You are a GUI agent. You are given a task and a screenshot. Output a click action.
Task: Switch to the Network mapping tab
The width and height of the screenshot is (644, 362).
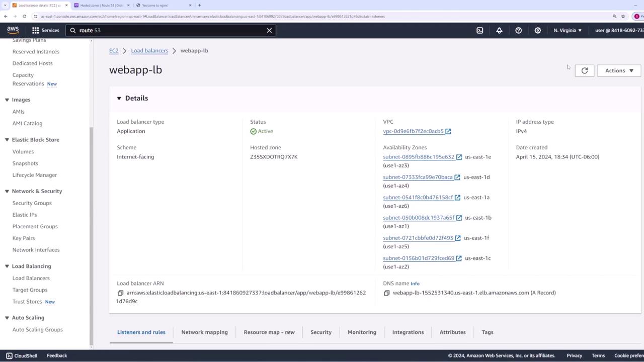click(x=204, y=332)
